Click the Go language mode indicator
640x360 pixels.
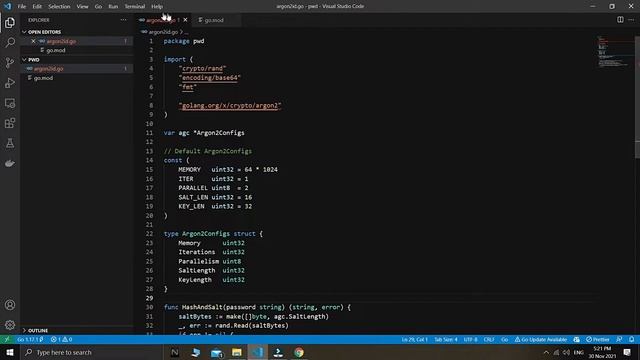[x=504, y=340]
